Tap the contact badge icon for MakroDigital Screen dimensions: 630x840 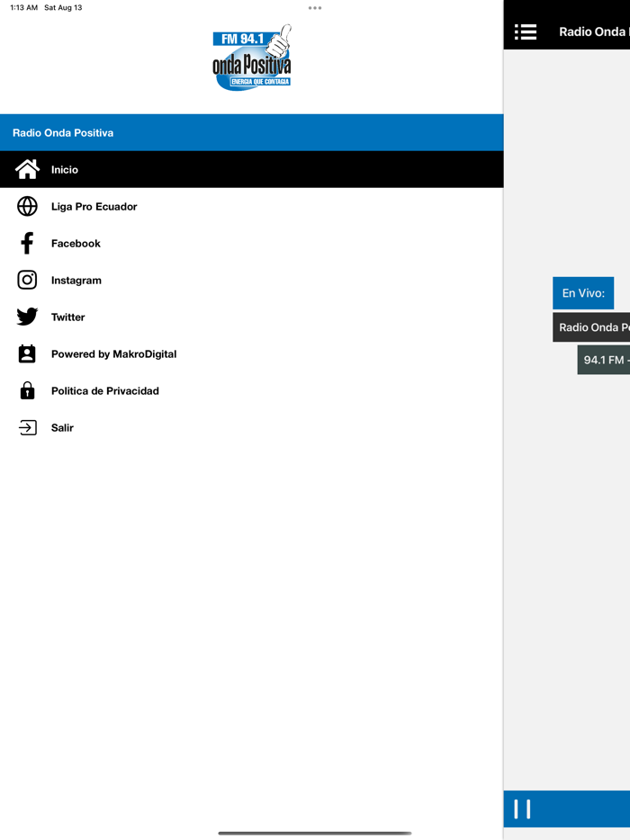click(27, 353)
